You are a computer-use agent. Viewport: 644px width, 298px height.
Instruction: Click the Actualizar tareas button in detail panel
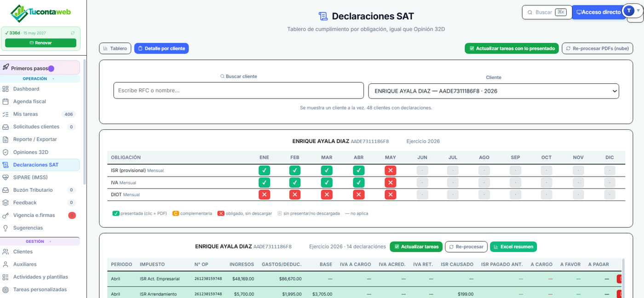tap(416, 247)
